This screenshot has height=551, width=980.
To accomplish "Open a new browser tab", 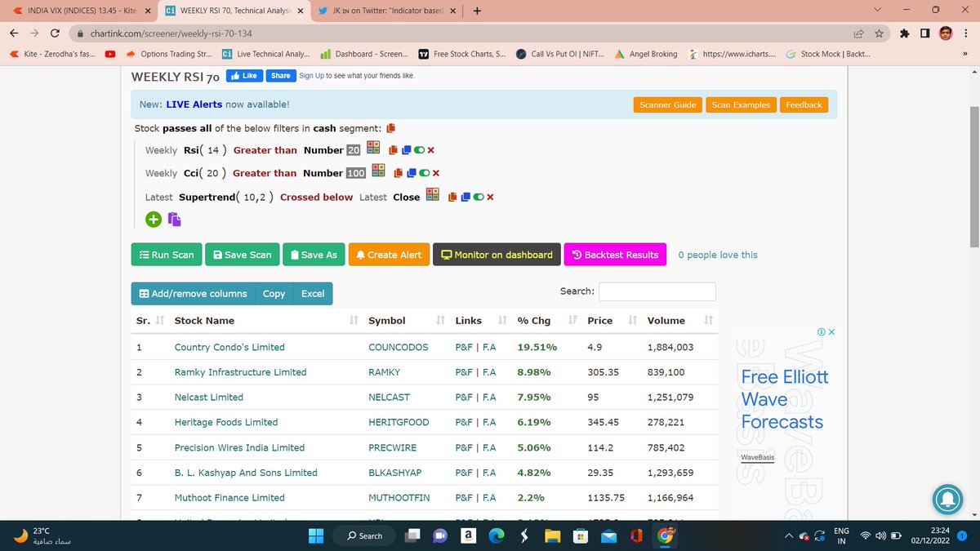I will pyautogui.click(x=477, y=11).
